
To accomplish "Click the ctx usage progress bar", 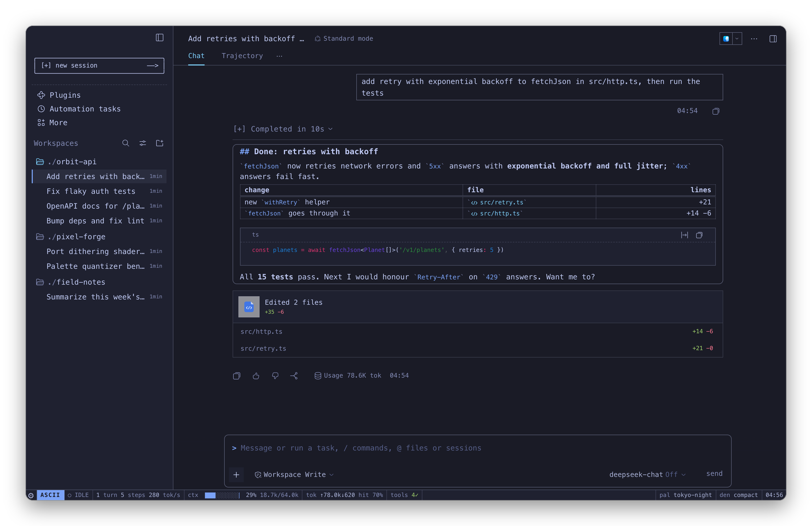I will coord(222,495).
